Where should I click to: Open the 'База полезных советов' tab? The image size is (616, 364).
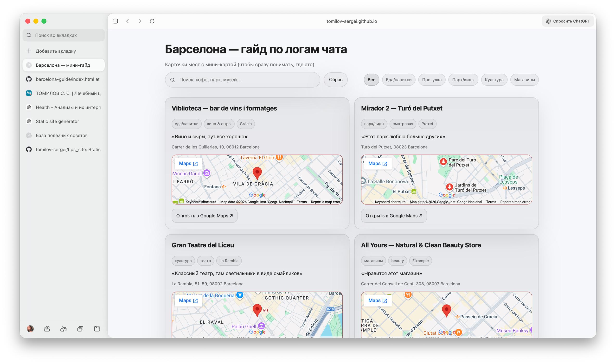[x=64, y=135]
